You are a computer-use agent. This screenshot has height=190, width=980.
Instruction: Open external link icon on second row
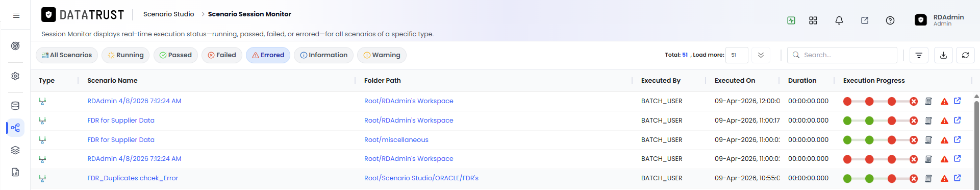958,121
